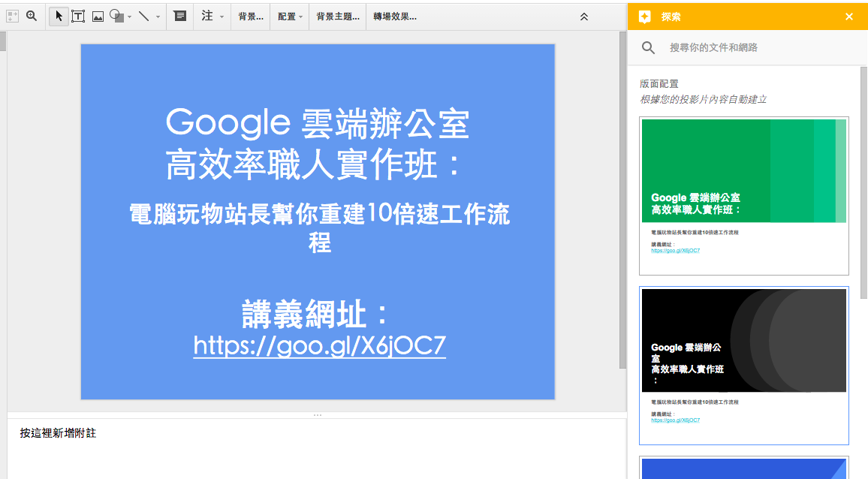868x479 pixels.
Task: Open the shape tool dropdown arrow
Action: [130, 17]
